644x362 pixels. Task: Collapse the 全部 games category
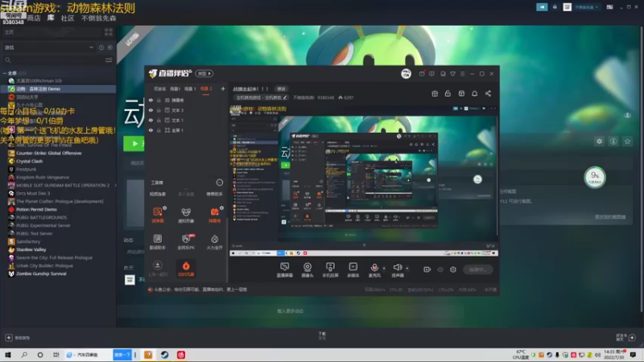5,73
